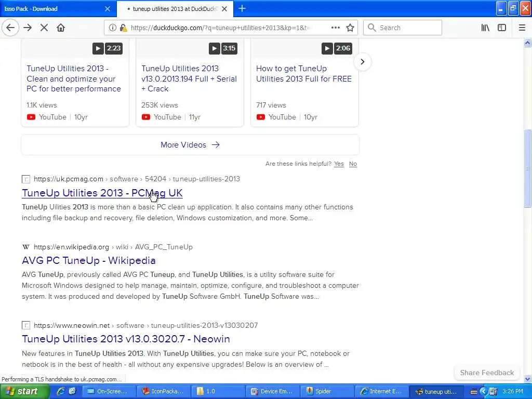Play the 3:15 Serial + Crack video

215,48
